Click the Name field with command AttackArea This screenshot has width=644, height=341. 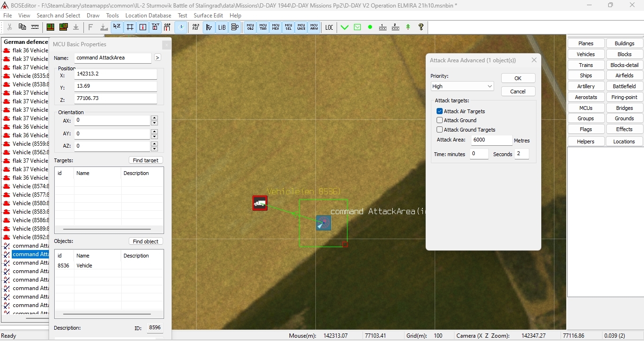click(x=113, y=58)
